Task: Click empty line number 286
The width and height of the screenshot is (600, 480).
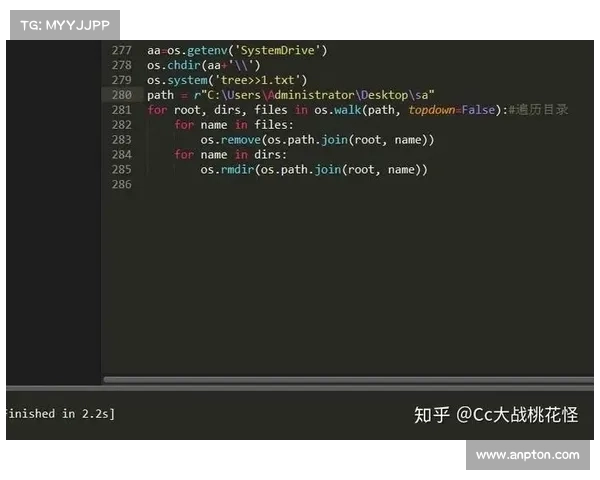Action: (122, 184)
